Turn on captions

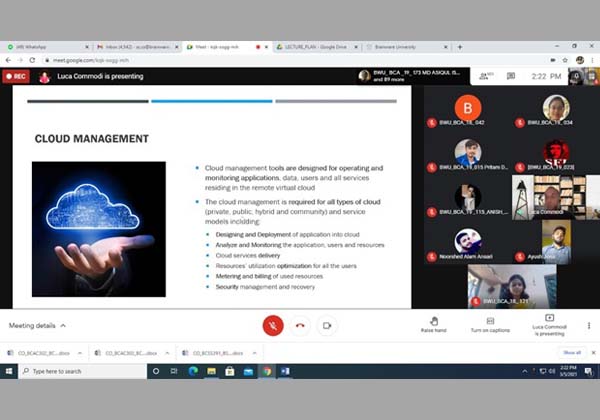[490, 324]
